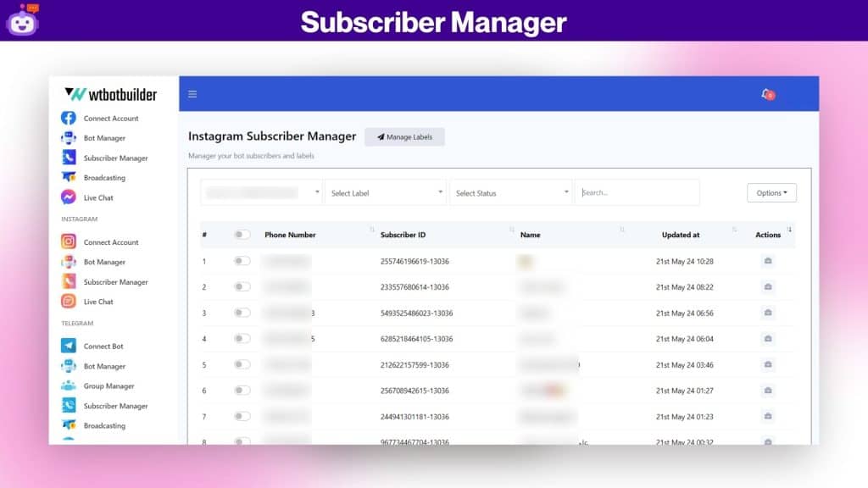Open the chat action for subscriber row 2
The width and height of the screenshot is (868, 488).
(x=768, y=287)
